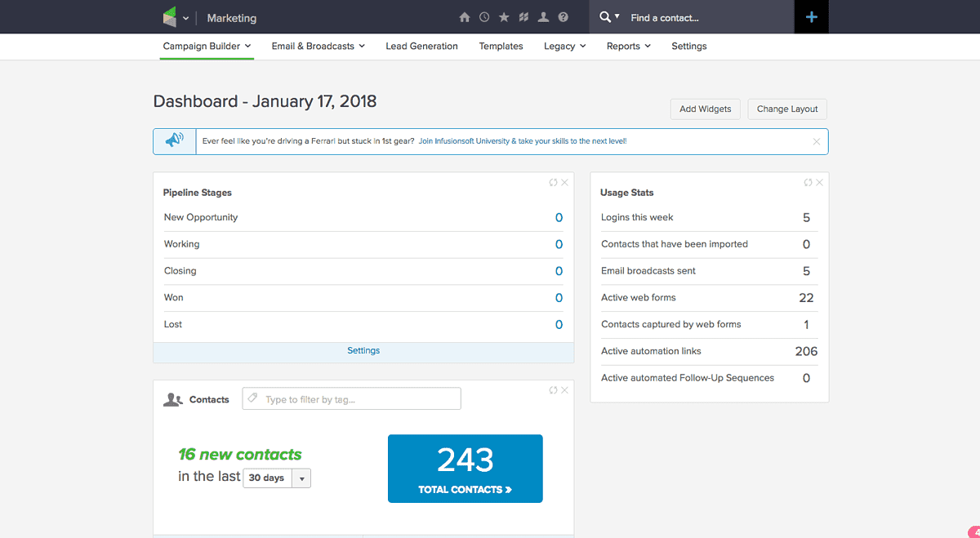This screenshot has width=980, height=538.
Task: Dismiss the Infusionsoft University announcement banner
Action: [816, 142]
